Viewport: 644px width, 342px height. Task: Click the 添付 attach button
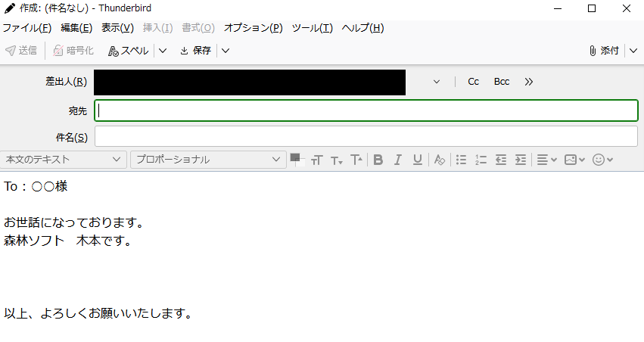(x=604, y=51)
